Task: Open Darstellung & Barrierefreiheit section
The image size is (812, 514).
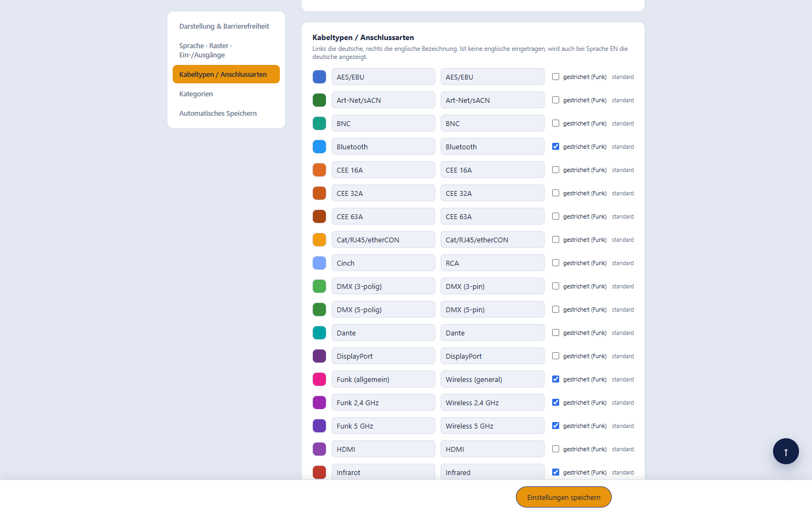Action: (x=226, y=26)
